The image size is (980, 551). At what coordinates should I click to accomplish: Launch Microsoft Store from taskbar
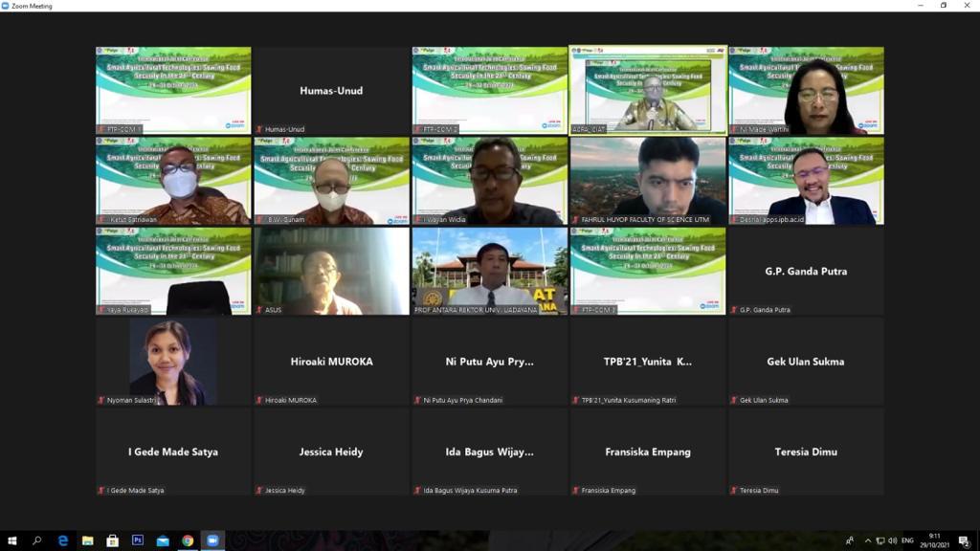[x=113, y=540]
